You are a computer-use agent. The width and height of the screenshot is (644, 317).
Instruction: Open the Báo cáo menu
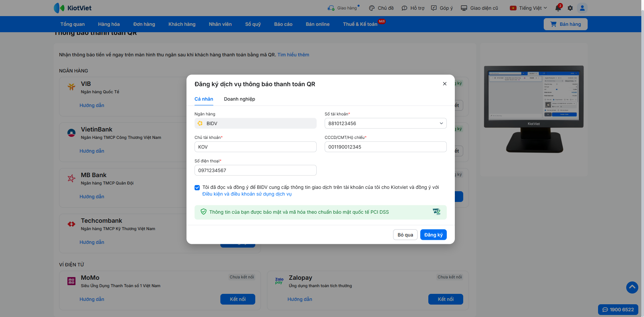(283, 24)
